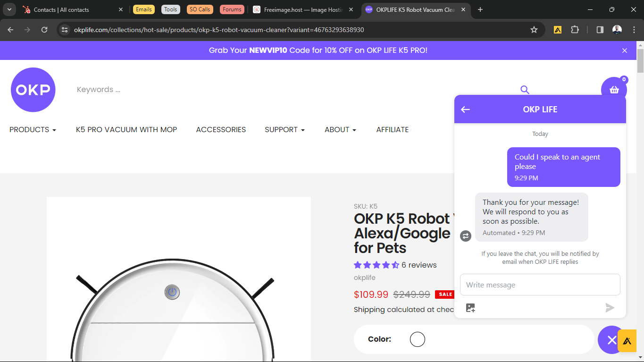Open the Tools tab group
Viewport: 644px width, 362px height.
point(171,9)
